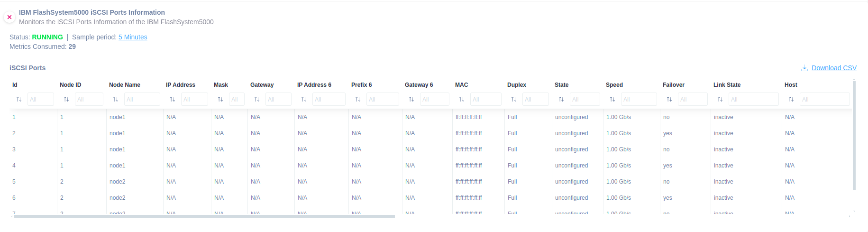868x232 pixels.
Task: Focus the Gateway filter field
Action: (278, 99)
